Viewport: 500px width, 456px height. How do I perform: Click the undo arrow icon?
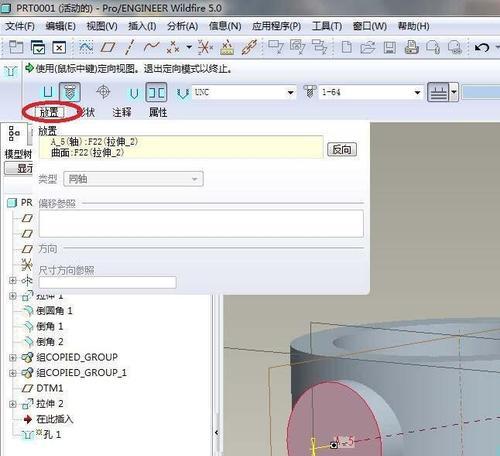tap(481, 48)
